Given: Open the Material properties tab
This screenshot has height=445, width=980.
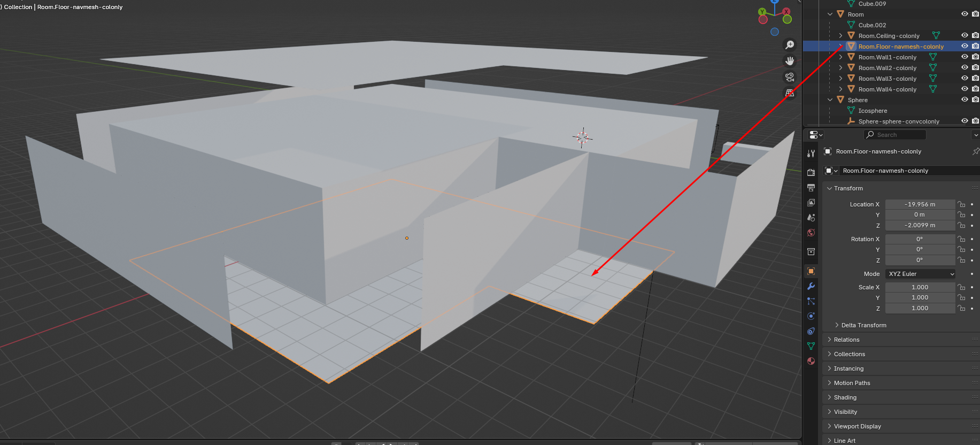Looking at the screenshot, I should (x=811, y=361).
